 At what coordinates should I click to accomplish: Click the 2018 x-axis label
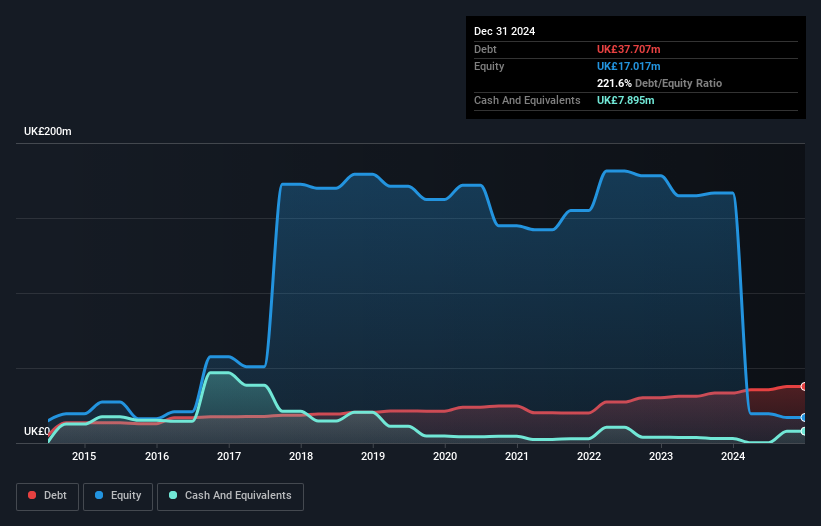(x=301, y=456)
